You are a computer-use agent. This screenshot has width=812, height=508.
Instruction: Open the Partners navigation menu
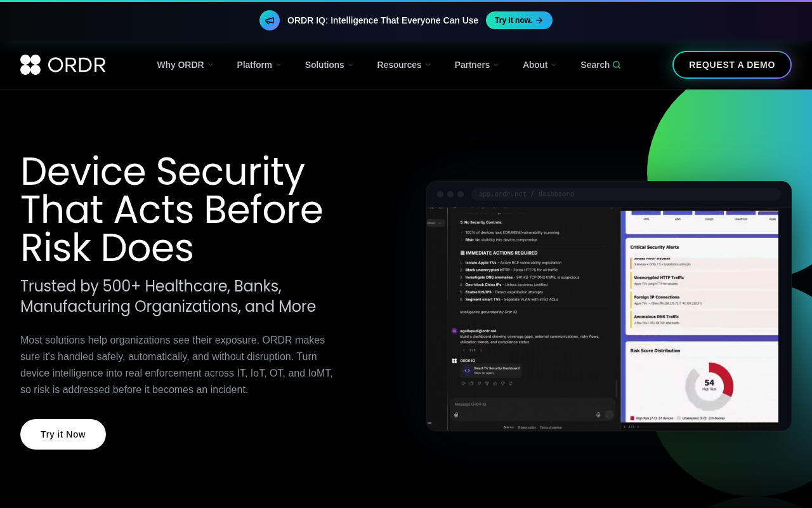point(477,65)
